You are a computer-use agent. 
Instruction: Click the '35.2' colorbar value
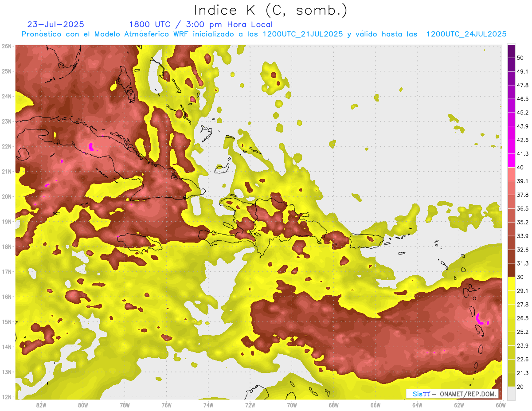tap(523, 222)
